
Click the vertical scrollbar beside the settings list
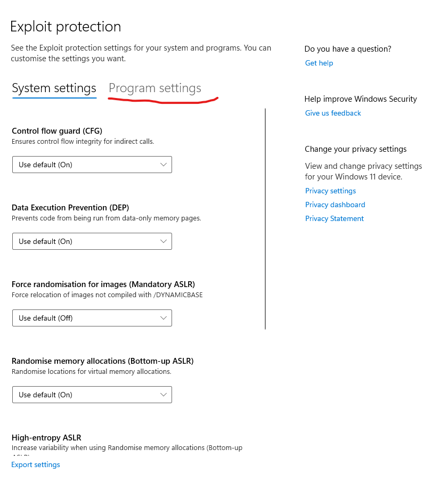265,218
